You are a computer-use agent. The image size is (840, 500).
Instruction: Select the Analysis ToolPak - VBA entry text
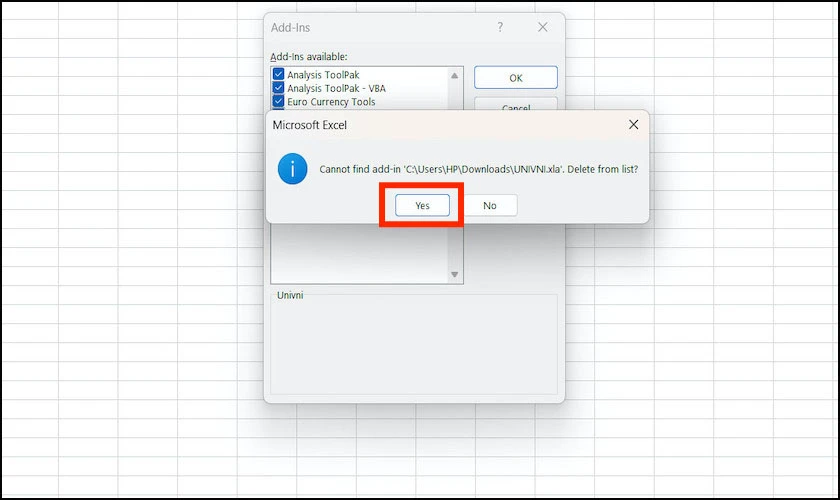[x=336, y=88]
